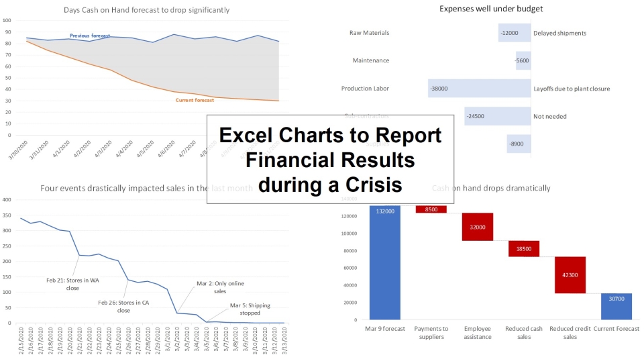Click the red 18500 Reduced cash sales block
This screenshot has width=644, height=357.
coord(524,248)
